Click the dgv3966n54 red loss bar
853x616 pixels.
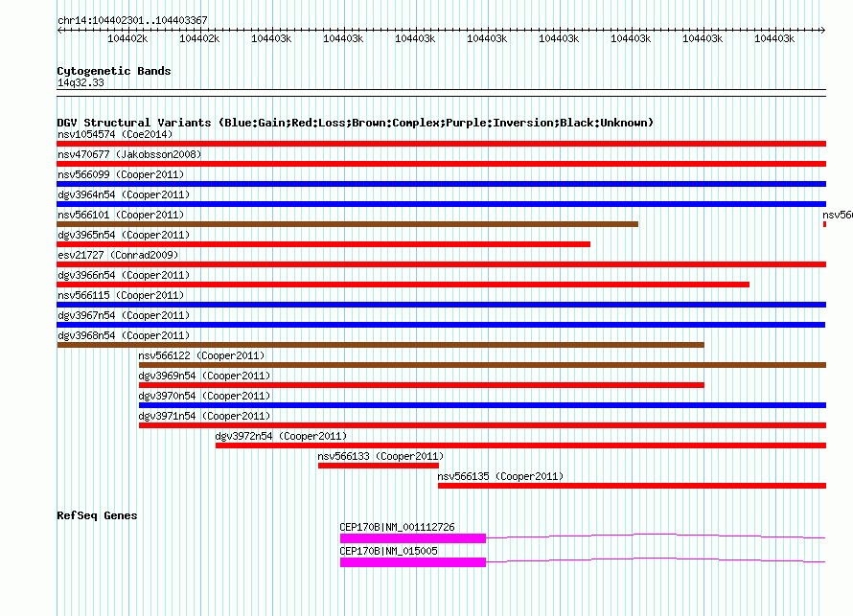click(403, 285)
